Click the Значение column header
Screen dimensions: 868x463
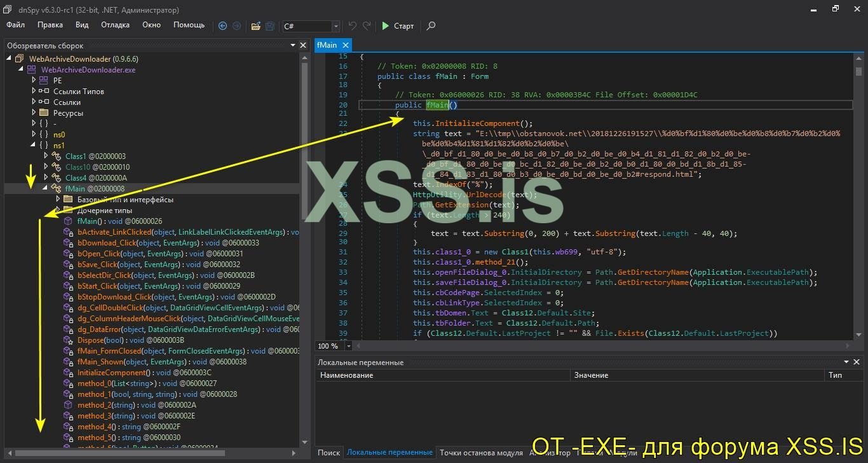(x=697, y=375)
